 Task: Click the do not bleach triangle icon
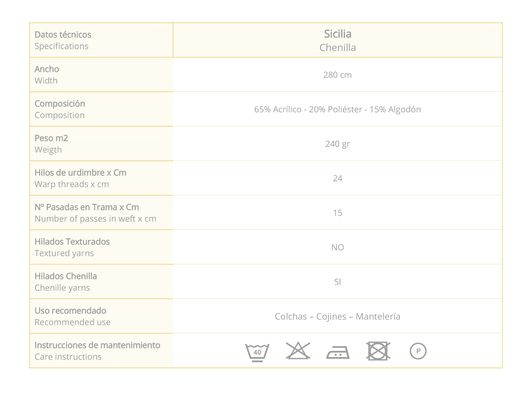pos(298,351)
